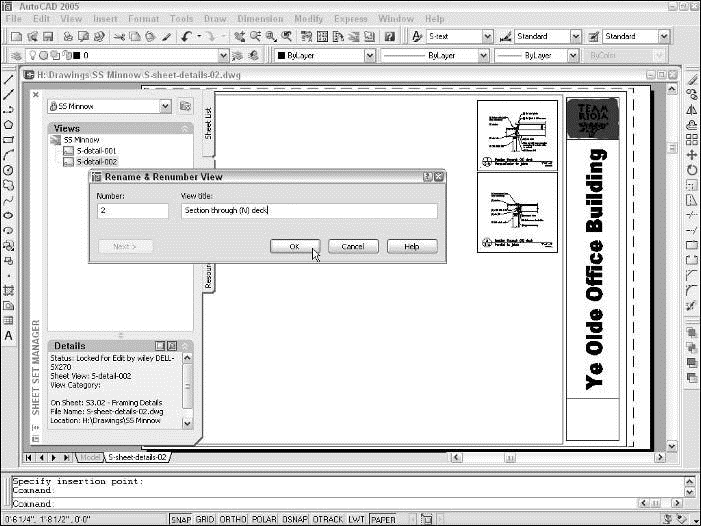This screenshot has height=526, width=701.
Task: Open the Dimension menu
Action: [260, 19]
